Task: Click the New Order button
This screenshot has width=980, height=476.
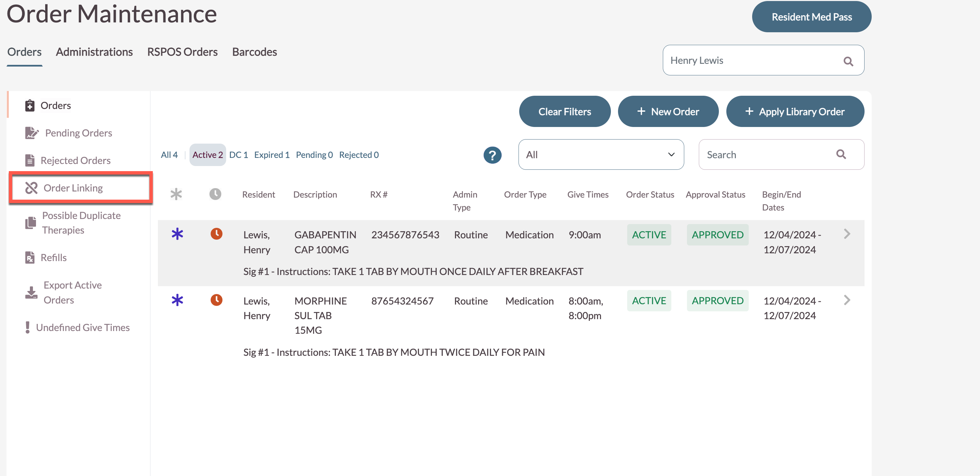Action: [x=668, y=111]
